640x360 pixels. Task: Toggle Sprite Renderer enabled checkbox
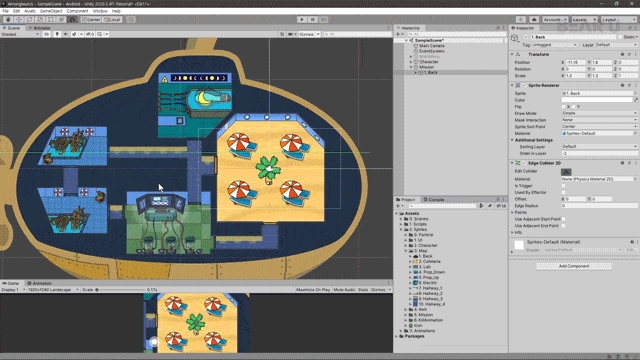point(524,85)
